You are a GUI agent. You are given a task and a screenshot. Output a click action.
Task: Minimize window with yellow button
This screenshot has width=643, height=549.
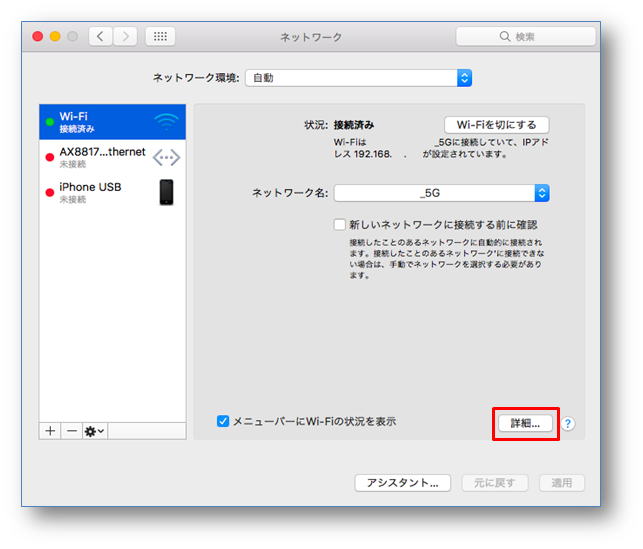pyautogui.click(x=55, y=36)
